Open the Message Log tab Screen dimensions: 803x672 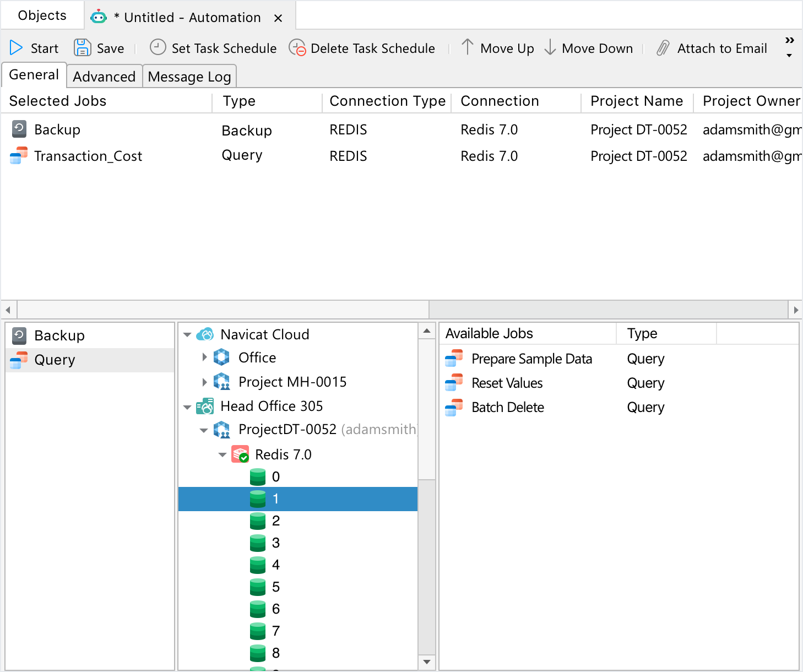tap(189, 77)
